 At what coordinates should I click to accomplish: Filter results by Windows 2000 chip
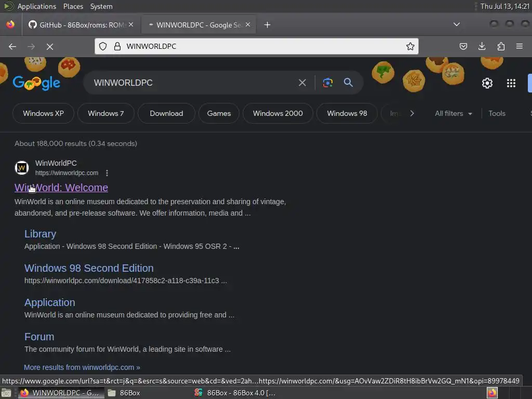click(x=277, y=113)
